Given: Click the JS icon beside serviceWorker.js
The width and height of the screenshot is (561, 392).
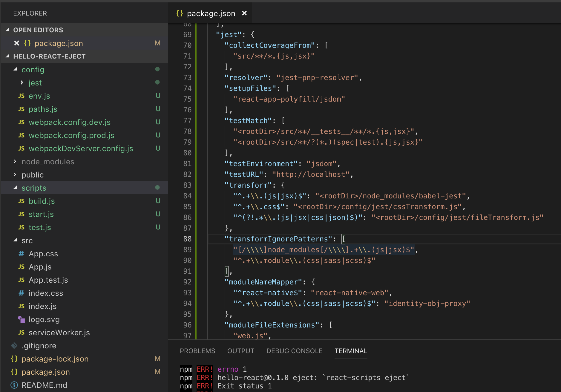Looking at the screenshot, I should tap(22, 333).
